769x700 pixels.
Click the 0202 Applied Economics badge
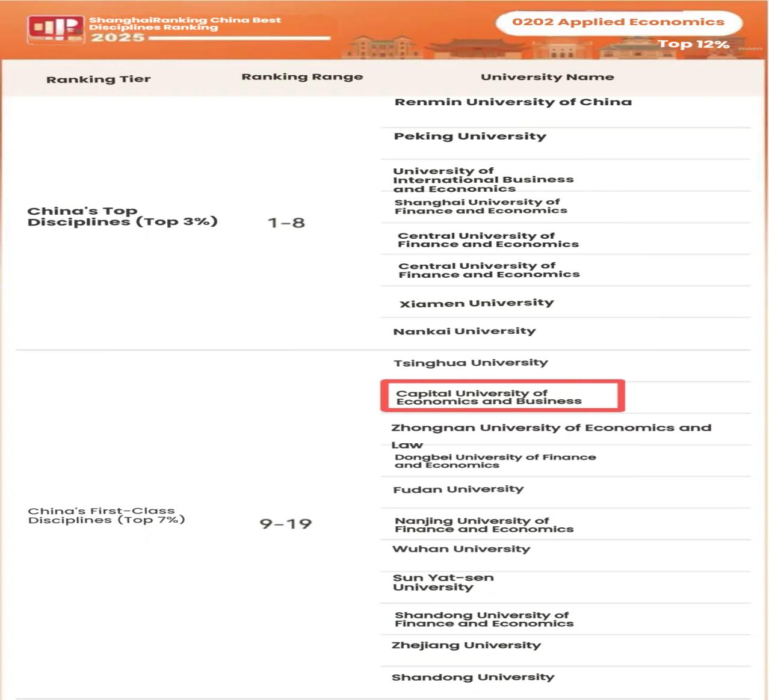click(x=618, y=22)
